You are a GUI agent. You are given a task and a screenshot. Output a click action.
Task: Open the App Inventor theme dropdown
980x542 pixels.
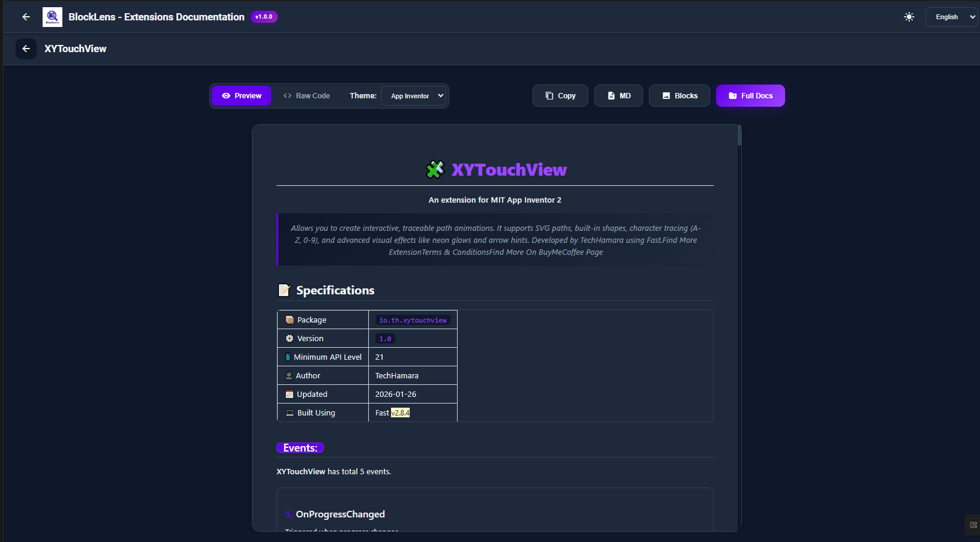(414, 96)
